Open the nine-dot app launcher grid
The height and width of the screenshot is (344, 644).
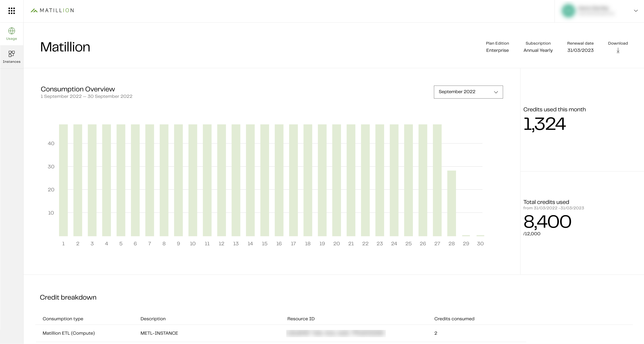tap(12, 10)
